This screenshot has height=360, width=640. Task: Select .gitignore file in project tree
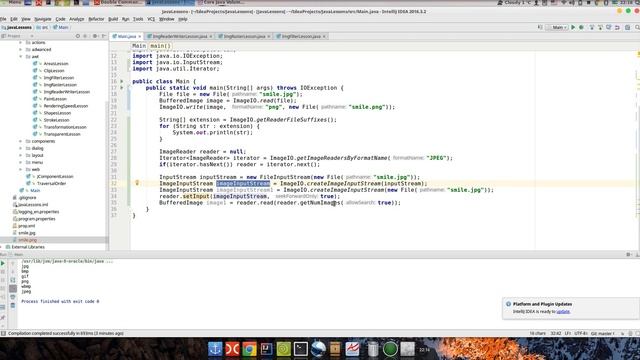click(x=27, y=198)
